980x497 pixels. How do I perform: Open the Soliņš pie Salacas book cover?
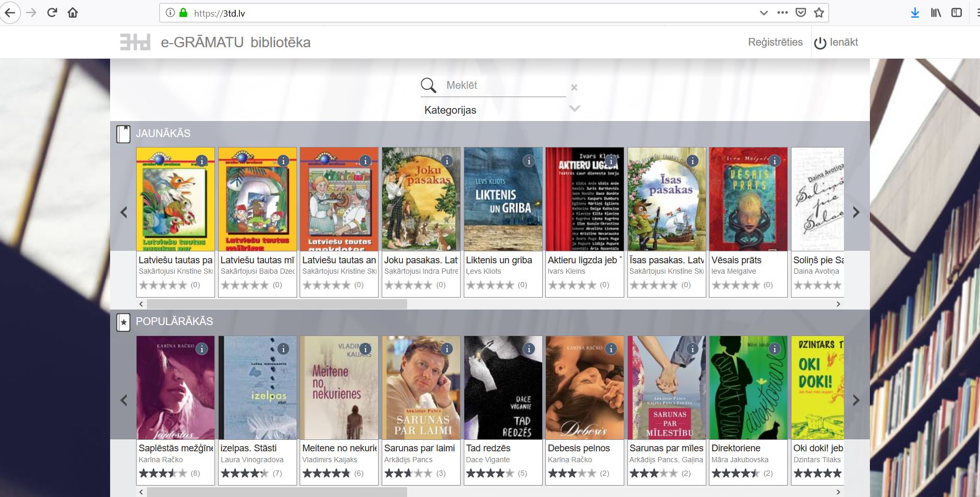click(x=817, y=199)
